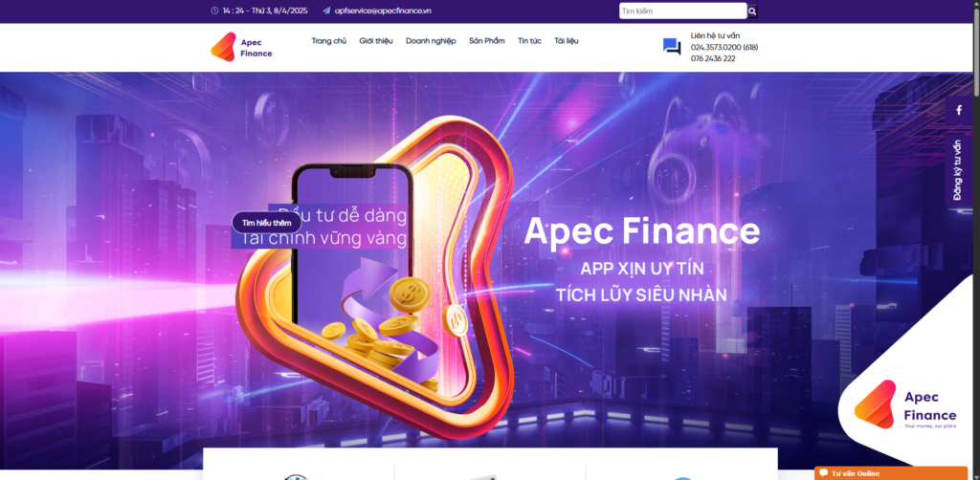Open Tư vấn Online chat icon
This screenshot has height=480, width=980.
(824, 473)
